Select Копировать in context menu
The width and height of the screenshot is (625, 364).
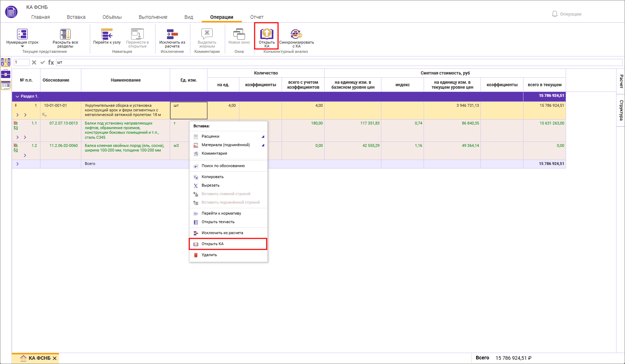(228, 177)
